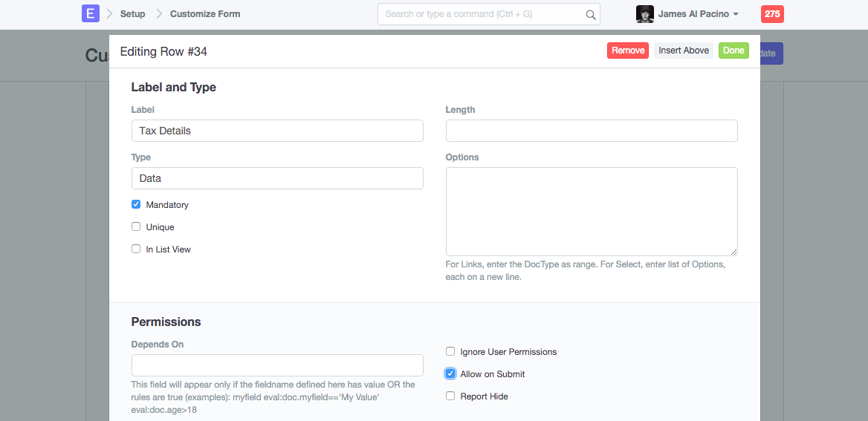This screenshot has width=868, height=421.
Task: Enable the Report Hide checkbox
Action: pyautogui.click(x=450, y=396)
